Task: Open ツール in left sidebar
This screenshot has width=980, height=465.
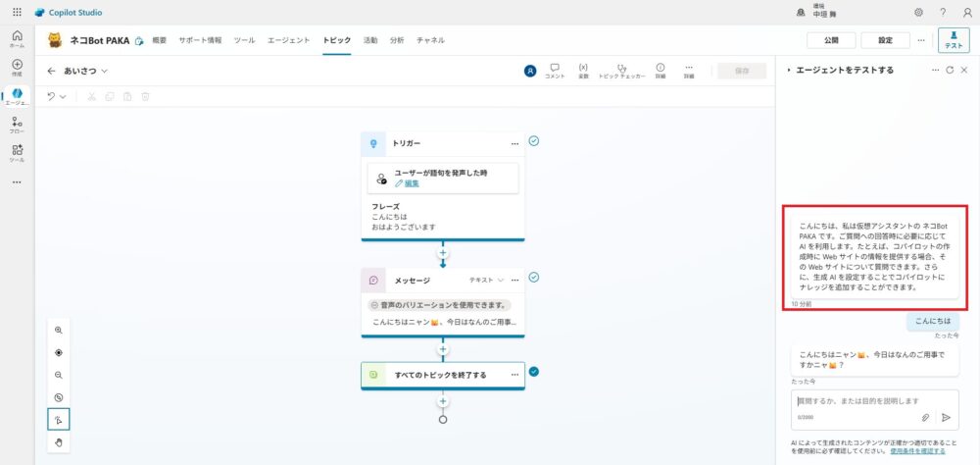Action: (x=17, y=153)
